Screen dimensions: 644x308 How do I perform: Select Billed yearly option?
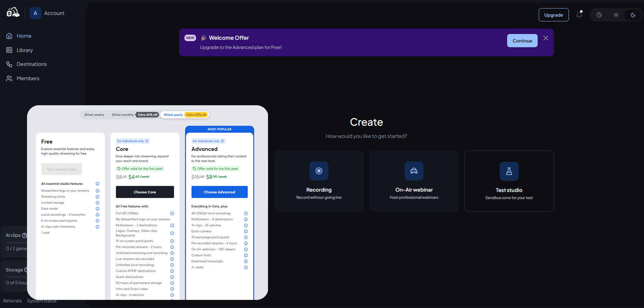[173, 115]
